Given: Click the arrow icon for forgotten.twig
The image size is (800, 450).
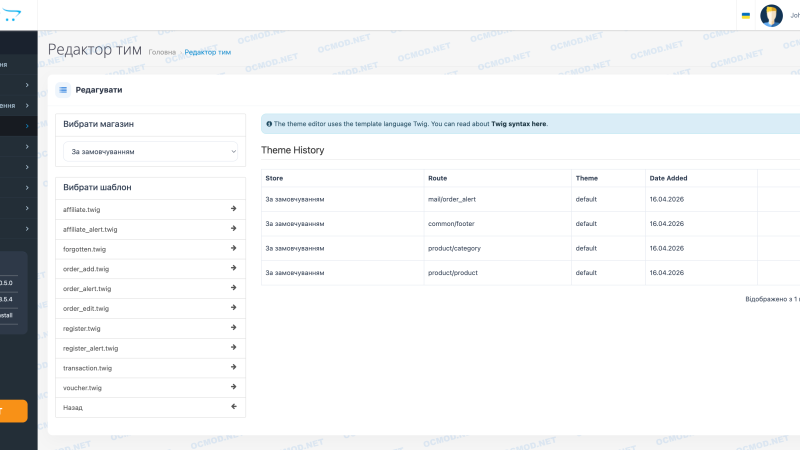Looking at the screenshot, I should [234, 248].
